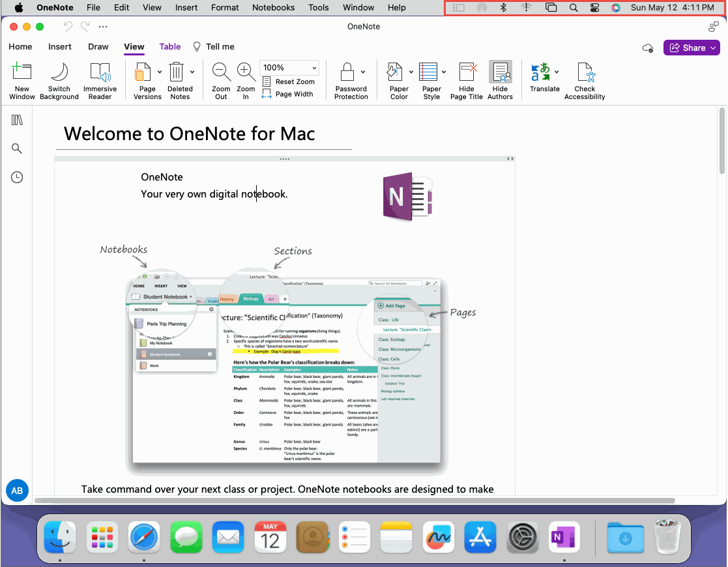This screenshot has width=728, height=567.
Task: Switch to Home ribbon tab
Action: (x=20, y=47)
